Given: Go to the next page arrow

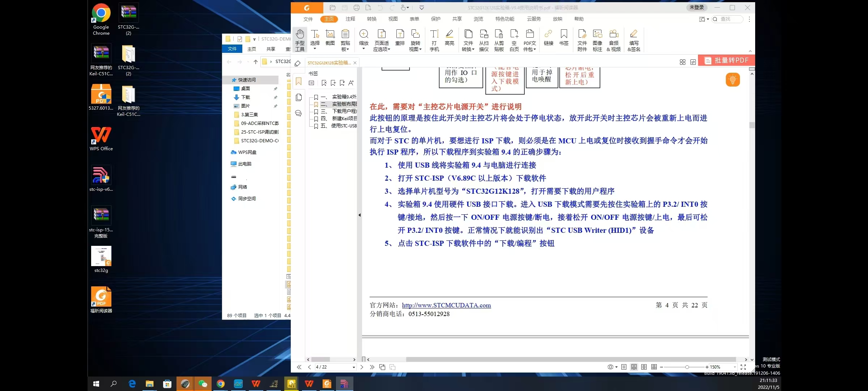Looking at the screenshot, I should tap(362, 367).
